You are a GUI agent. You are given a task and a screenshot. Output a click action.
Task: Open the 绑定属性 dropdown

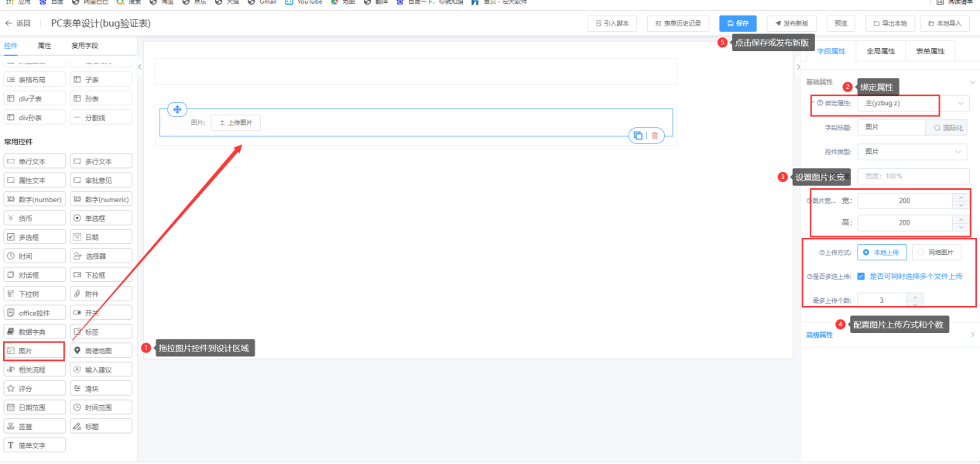(913, 103)
